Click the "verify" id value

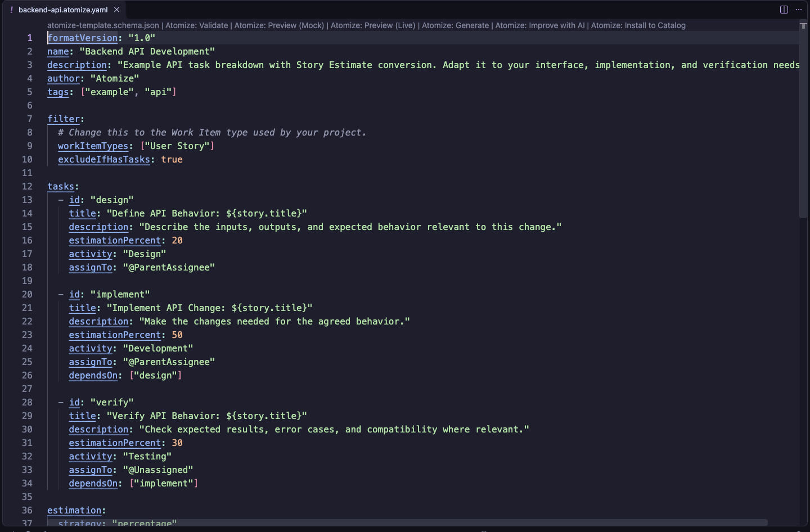(112, 402)
